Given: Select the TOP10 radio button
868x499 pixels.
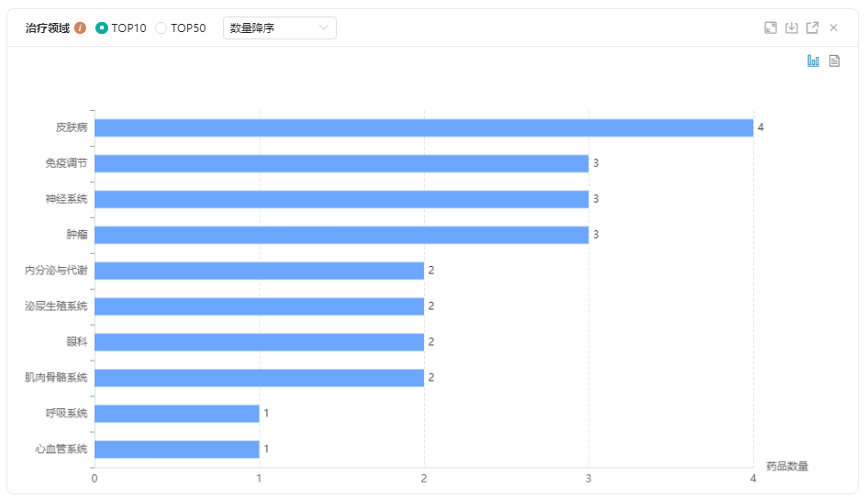Looking at the screenshot, I should pyautogui.click(x=102, y=28).
